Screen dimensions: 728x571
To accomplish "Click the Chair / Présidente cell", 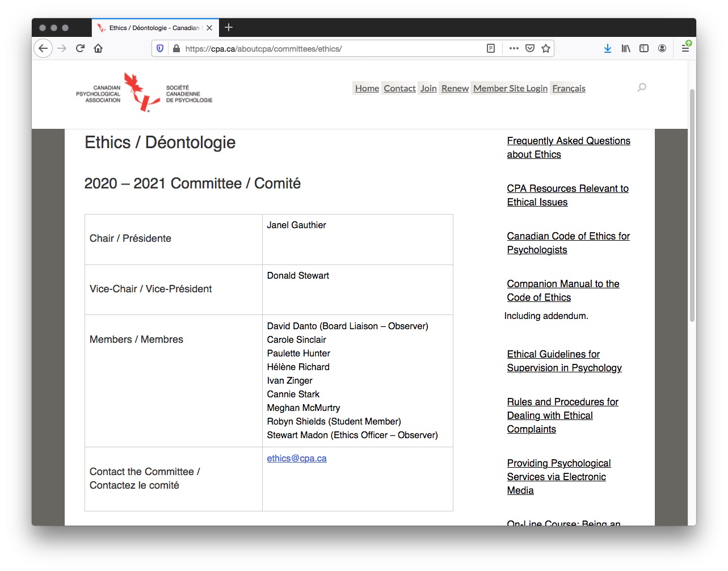I will [x=174, y=239].
